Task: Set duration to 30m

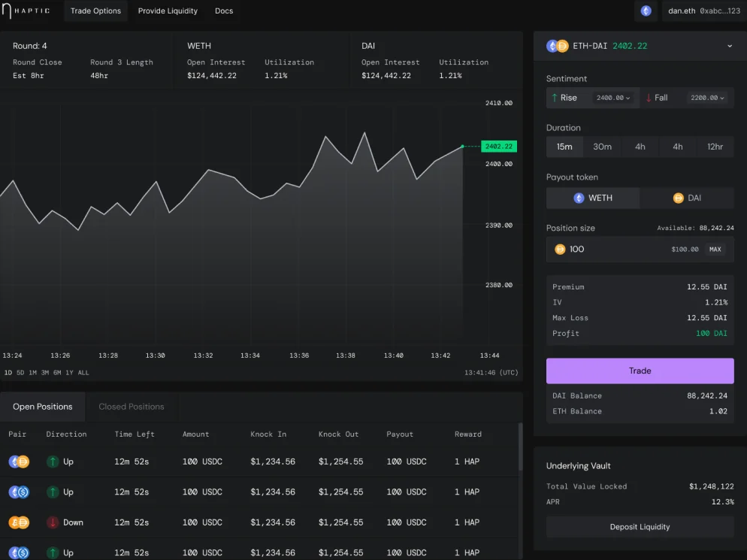Action: pyautogui.click(x=602, y=147)
